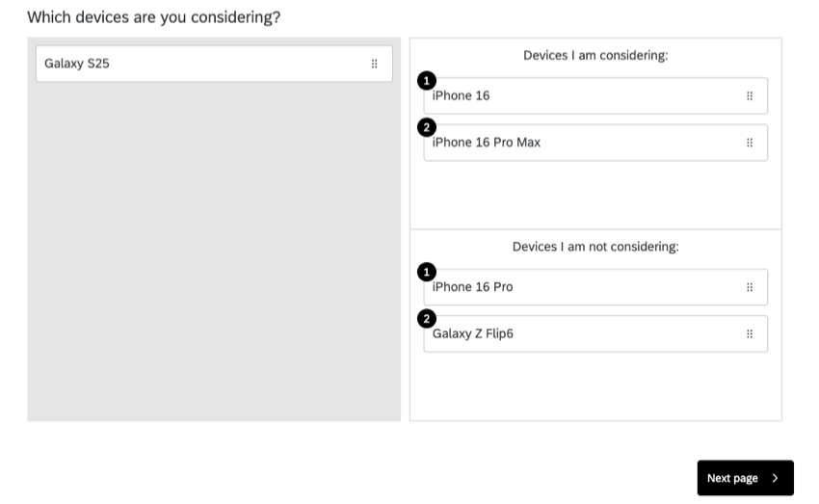819x504 pixels.
Task: Select the Galaxy S25 item
Action: tap(193, 64)
